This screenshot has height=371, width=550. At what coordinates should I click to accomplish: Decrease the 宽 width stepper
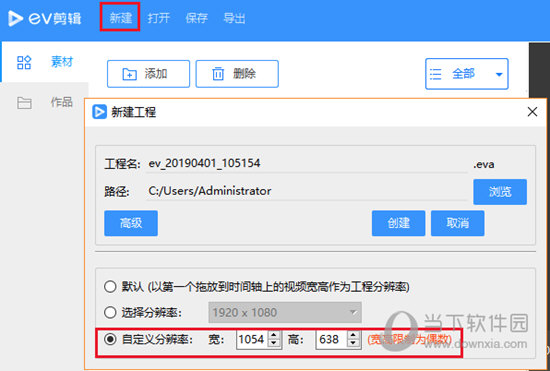274,344
